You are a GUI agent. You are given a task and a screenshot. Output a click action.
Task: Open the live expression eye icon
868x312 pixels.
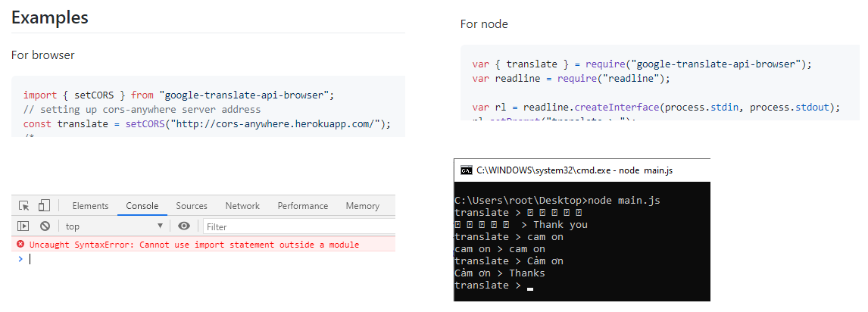(x=184, y=226)
